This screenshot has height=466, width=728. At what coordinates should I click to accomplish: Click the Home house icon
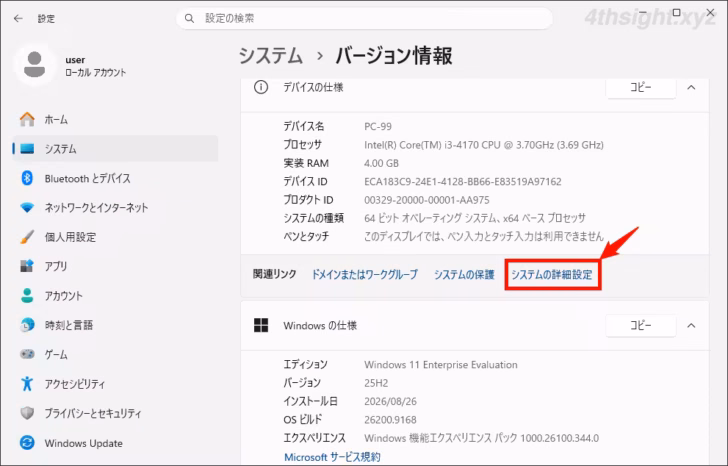coord(27,119)
